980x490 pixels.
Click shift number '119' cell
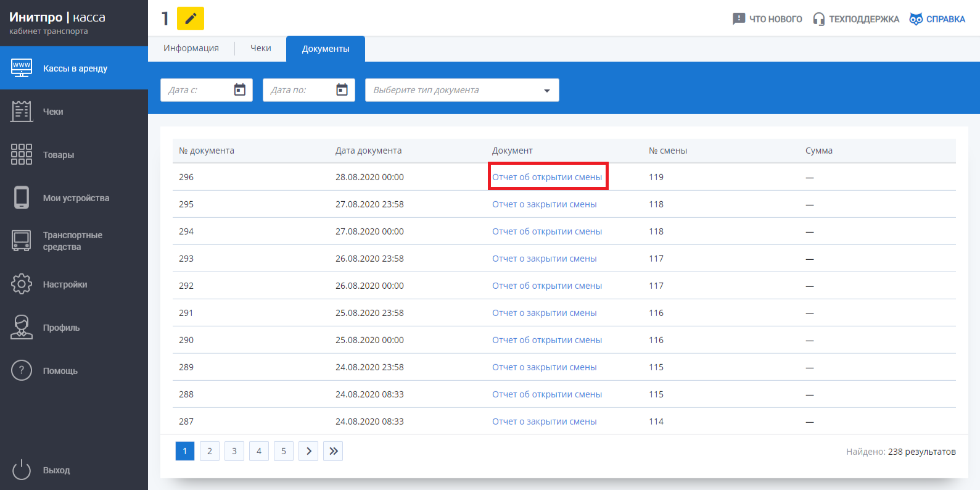point(656,177)
